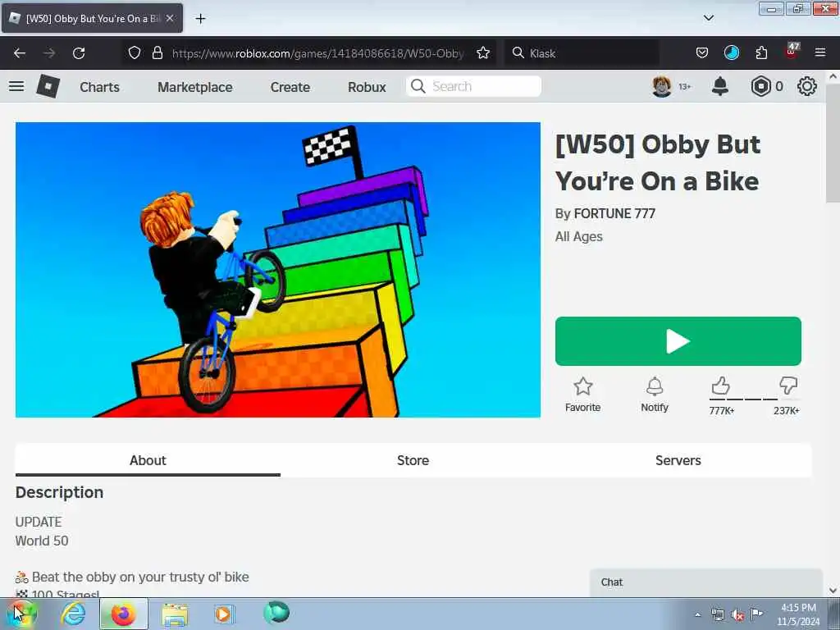The image size is (840, 630).
Task: Click the page scroll down arrow
Action: click(x=833, y=591)
